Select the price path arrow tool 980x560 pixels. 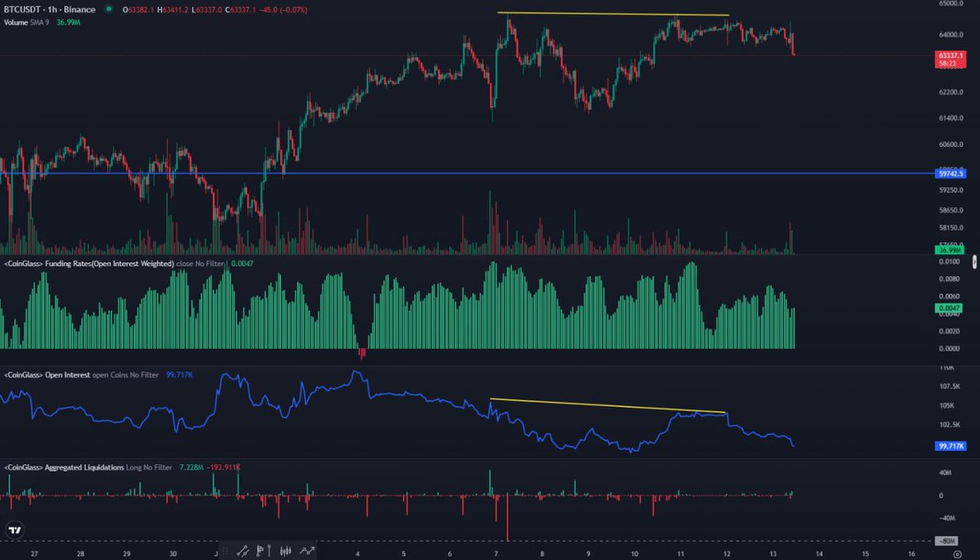pos(308,551)
